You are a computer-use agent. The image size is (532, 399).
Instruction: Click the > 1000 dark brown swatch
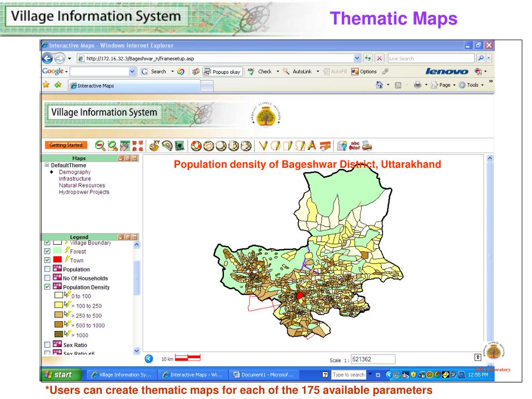pos(59,334)
